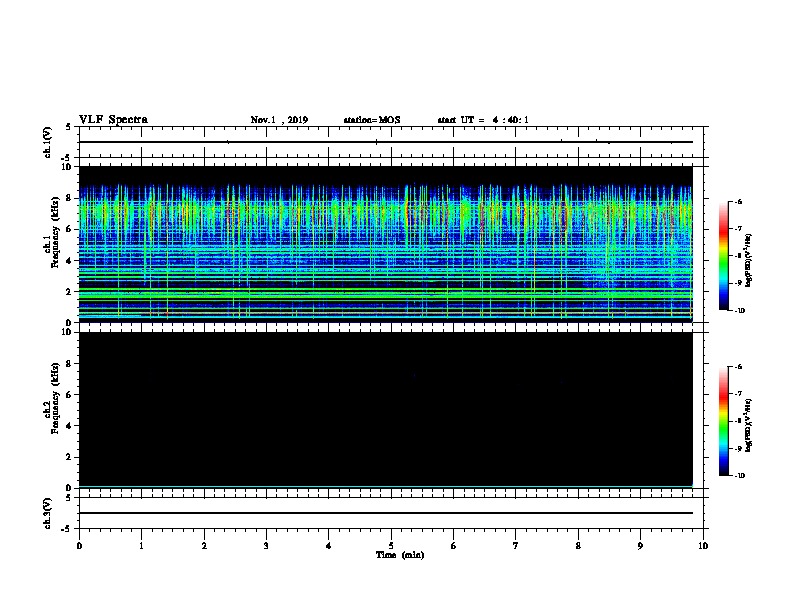Click the "Time (min)" axis label
792x612 pixels.
[x=400, y=555]
